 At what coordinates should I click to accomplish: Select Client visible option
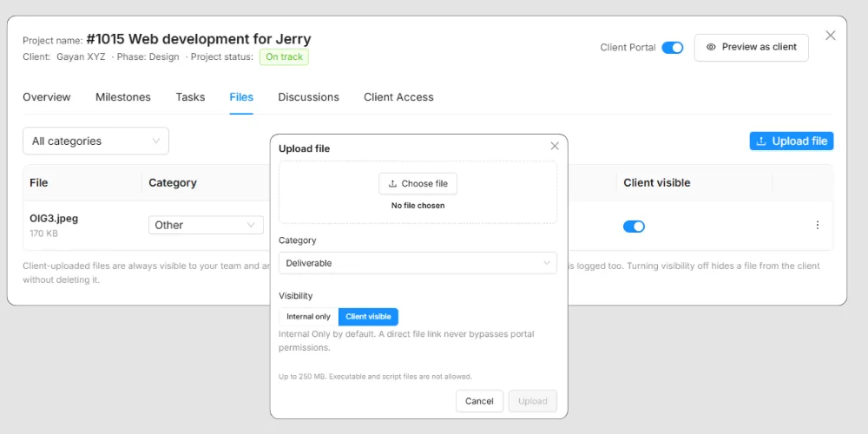tap(368, 317)
